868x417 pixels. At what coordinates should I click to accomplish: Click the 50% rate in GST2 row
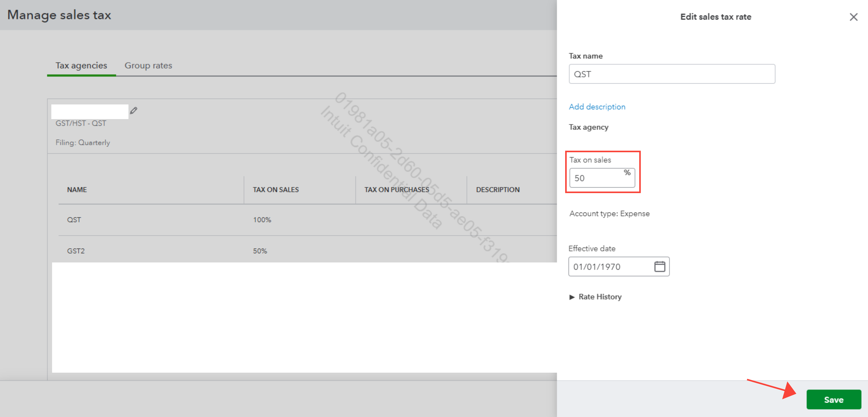tap(260, 251)
